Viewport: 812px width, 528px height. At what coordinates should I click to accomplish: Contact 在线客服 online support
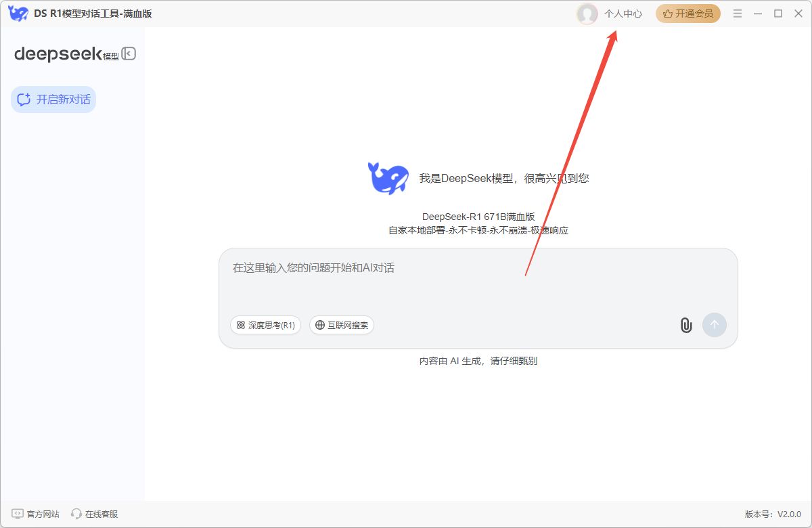pos(94,514)
